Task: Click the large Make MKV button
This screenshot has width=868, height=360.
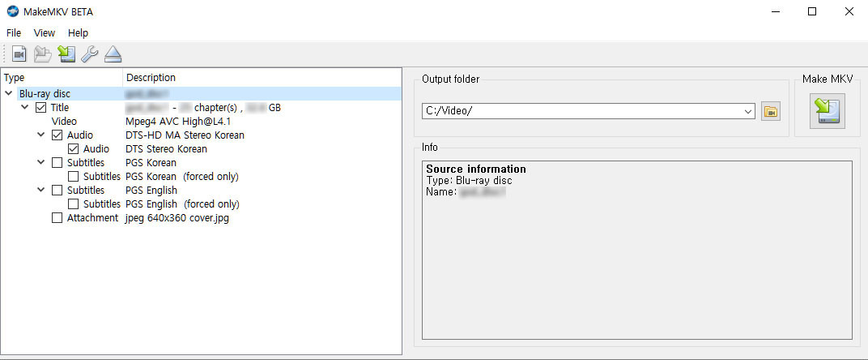Action: (x=827, y=111)
